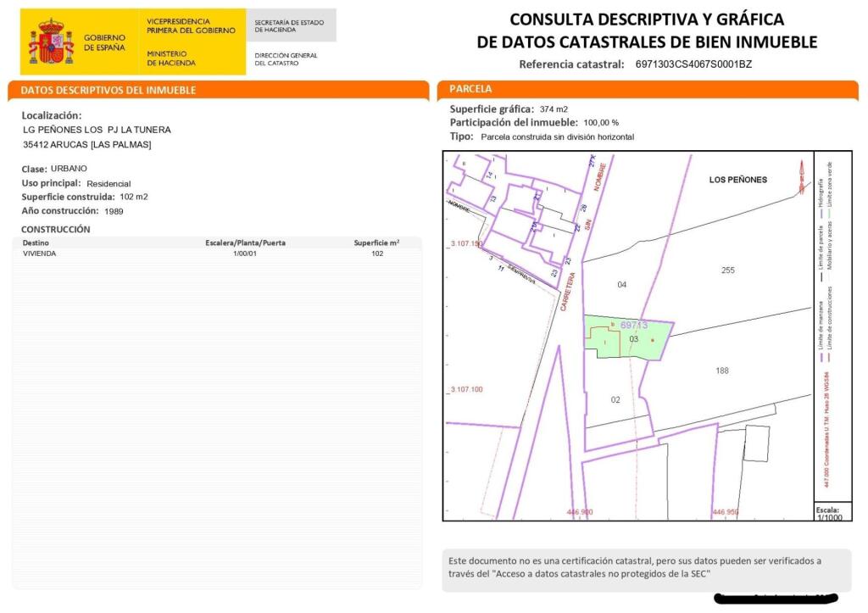This screenshot has width=868, height=613.
Task: Click parcel 02 on the map
Action: pyautogui.click(x=615, y=400)
